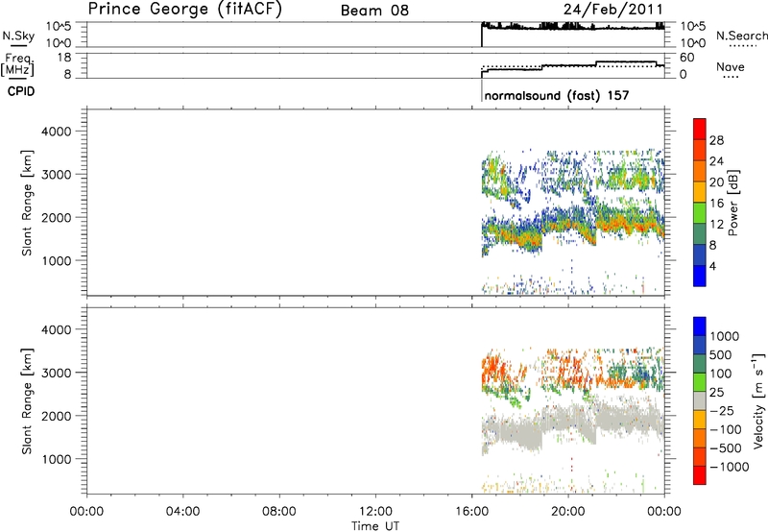Viewport: 768px width, 532px height.
Task: Click the '-25' tick on Velocity scale
Action: pos(723,411)
